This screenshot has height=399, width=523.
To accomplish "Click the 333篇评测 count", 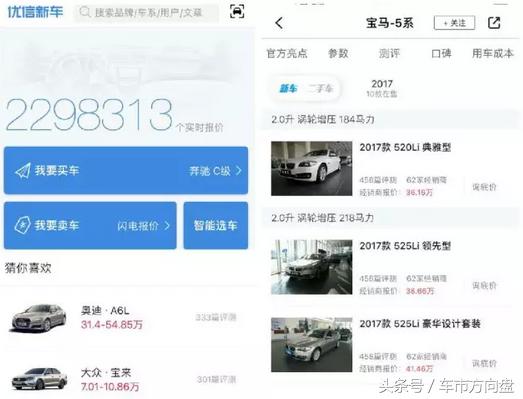I will (x=216, y=317).
